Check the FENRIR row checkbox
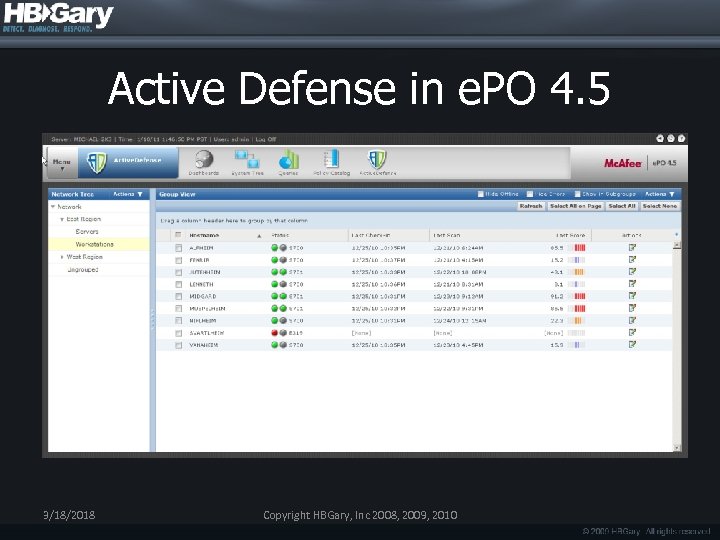Viewport: 720px width, 540px height. tap(179, 260)
